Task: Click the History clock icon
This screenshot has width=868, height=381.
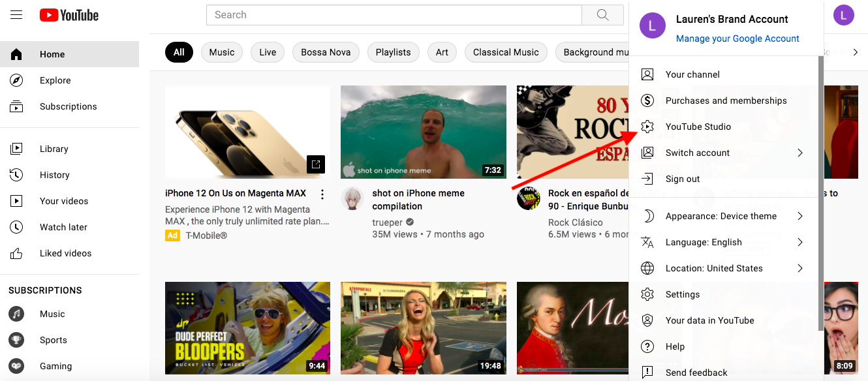Action: tap(17, 175)
